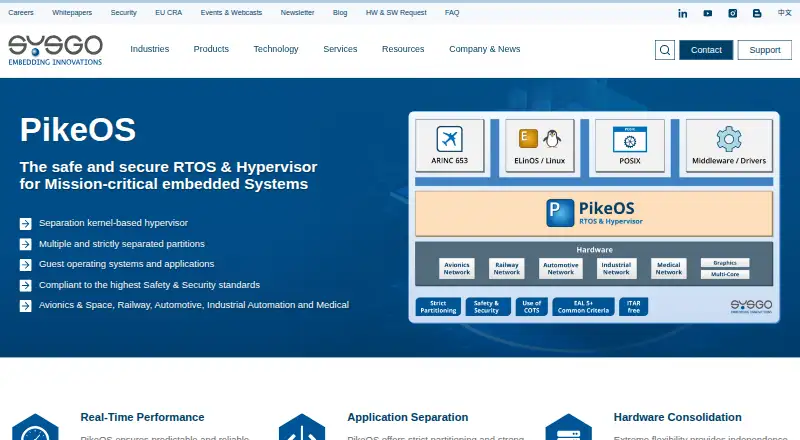The image size is (800, 440).
Task: Click the ITAR free badge
Action: pos(633,307)
